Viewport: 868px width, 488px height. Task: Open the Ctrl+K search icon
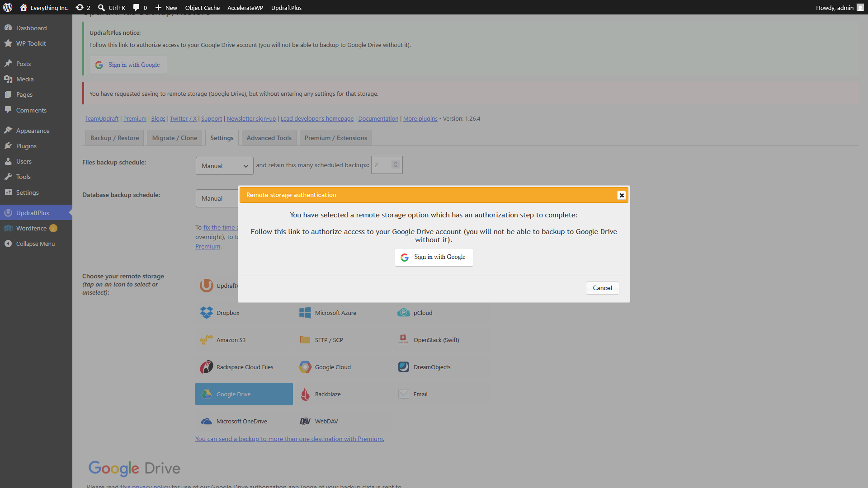[x=101, y=7]
